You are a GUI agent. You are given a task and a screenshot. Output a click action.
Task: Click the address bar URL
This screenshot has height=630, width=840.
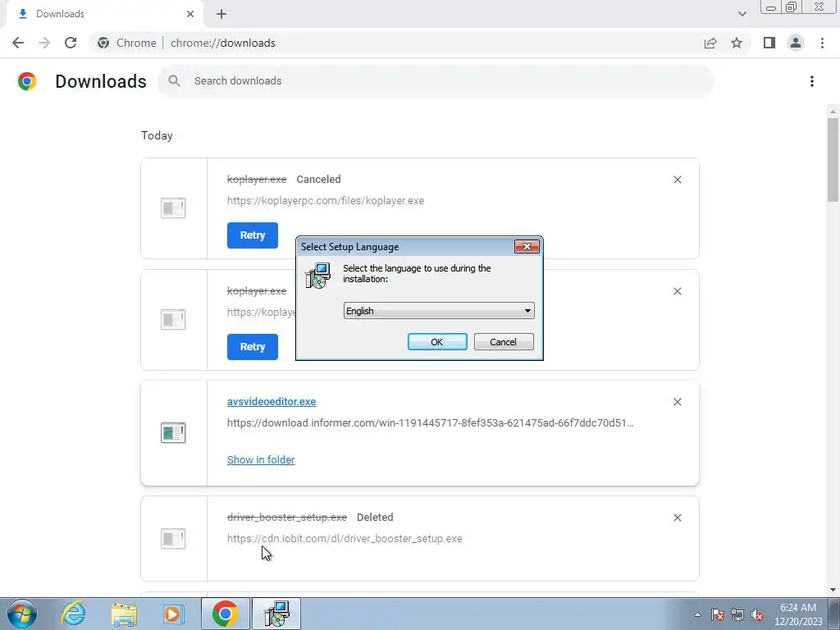click(223, 43)
